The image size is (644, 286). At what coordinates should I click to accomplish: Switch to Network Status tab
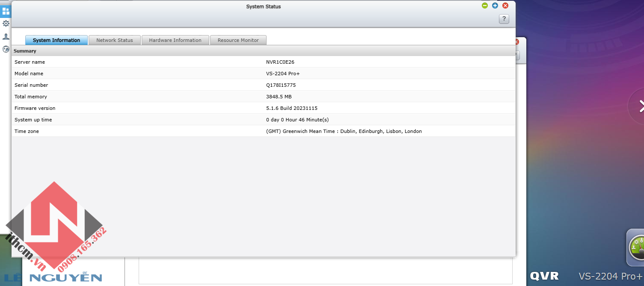tap(115, 40)
